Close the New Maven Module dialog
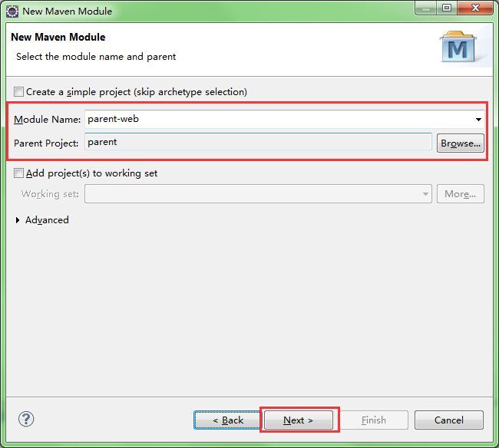The image size is (499, 448). [x=475, y=8]
